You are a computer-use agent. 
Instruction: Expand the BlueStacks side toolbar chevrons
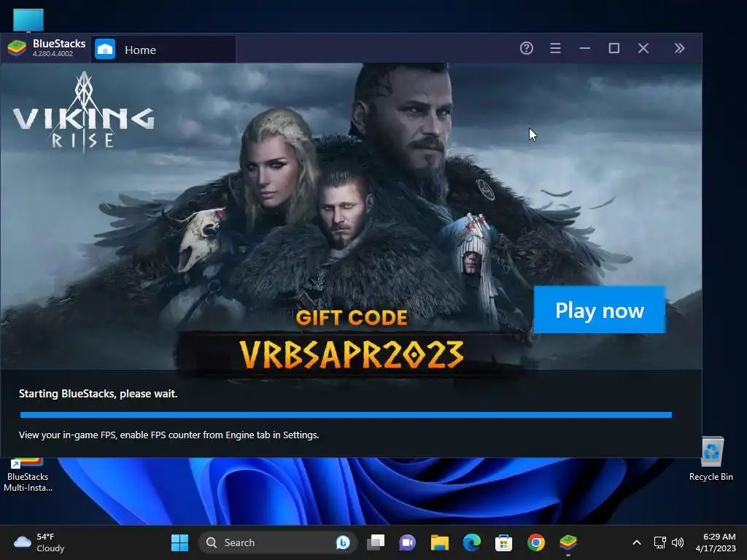click(x=680, y=48)
